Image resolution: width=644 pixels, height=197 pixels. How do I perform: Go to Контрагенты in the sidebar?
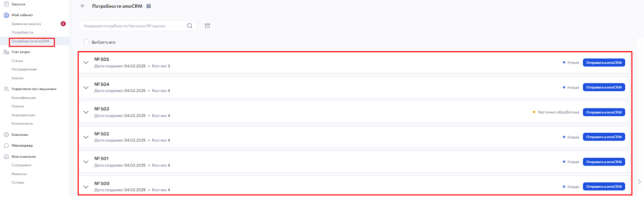point(22,124)
